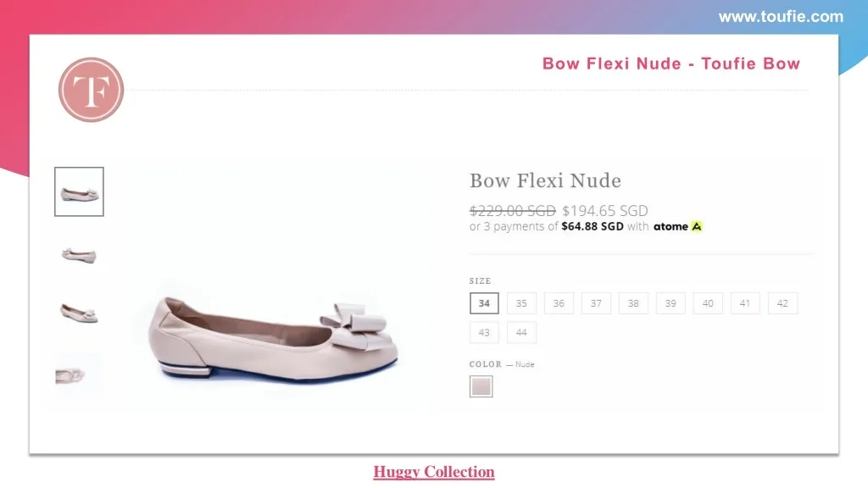
Task: Select shoe size 40
Action: (x=708, y=303)
